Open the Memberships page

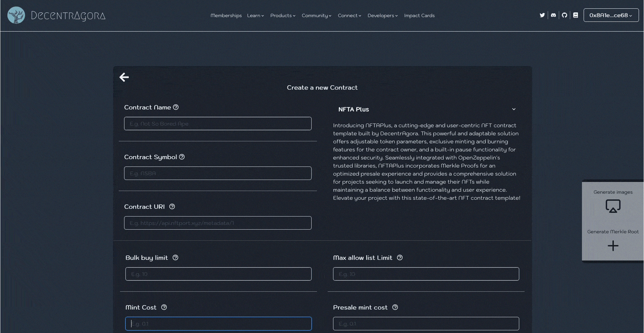[x=226, y=15]
